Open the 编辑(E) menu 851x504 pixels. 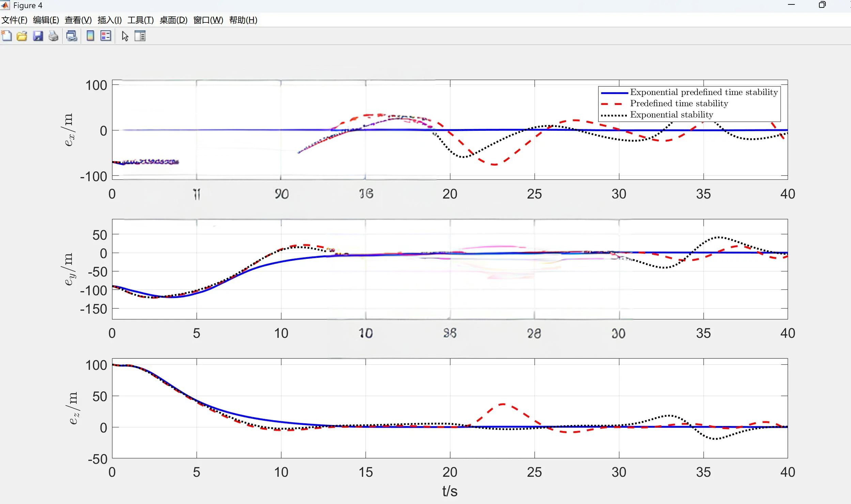coord(46,20)
